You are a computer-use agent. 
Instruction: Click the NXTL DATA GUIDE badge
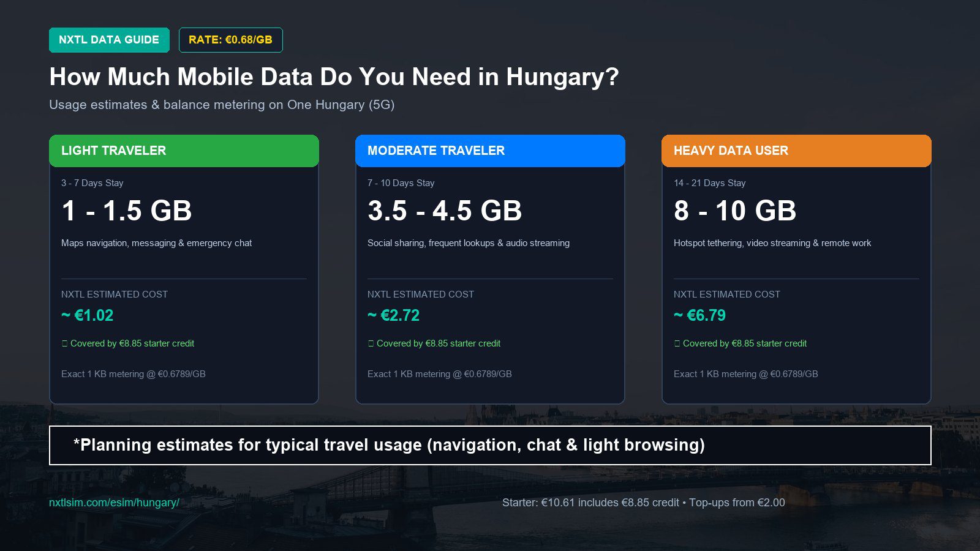point(109,40)
